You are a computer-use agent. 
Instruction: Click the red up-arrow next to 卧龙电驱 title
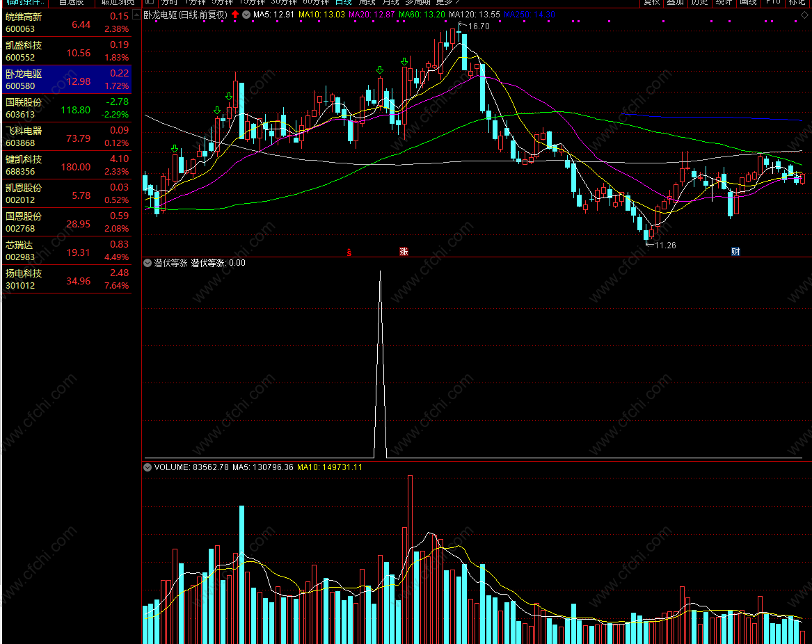235,15
